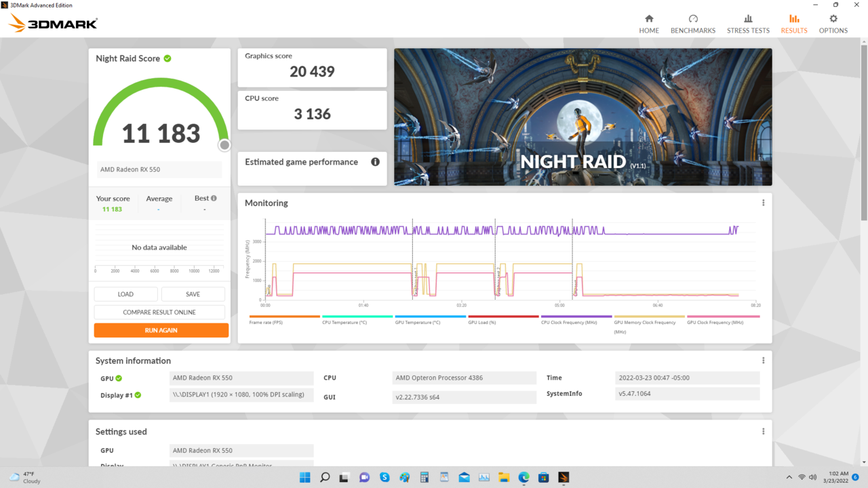Screen dimensions: 868x488
Task: Open the System information options menu
Action: point(763,360)
